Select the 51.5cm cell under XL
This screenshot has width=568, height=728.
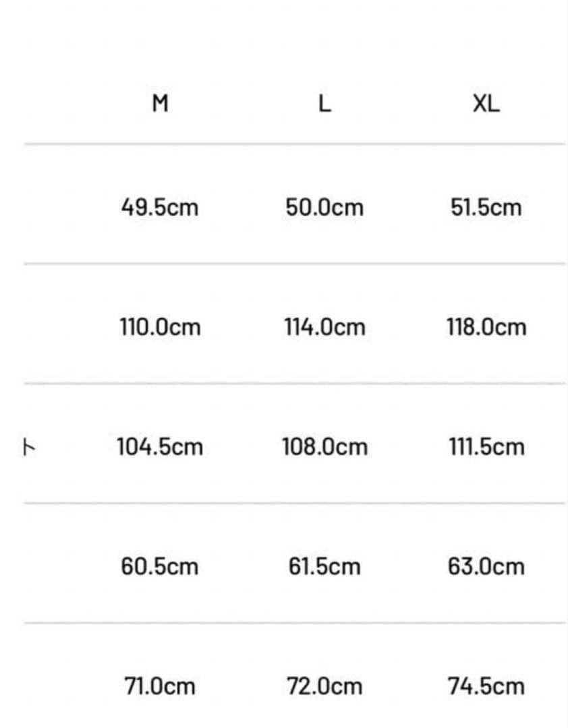pos(486,207)
